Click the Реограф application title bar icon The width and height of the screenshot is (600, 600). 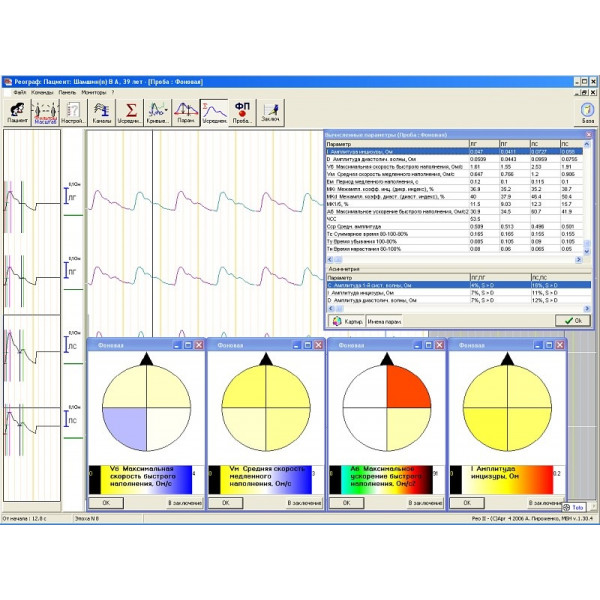(x=8, y=82)
